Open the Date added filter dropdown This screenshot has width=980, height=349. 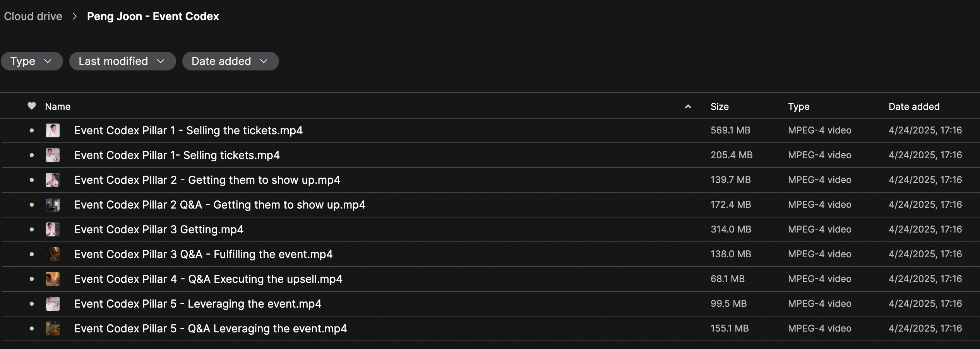(x=230, y=61)
